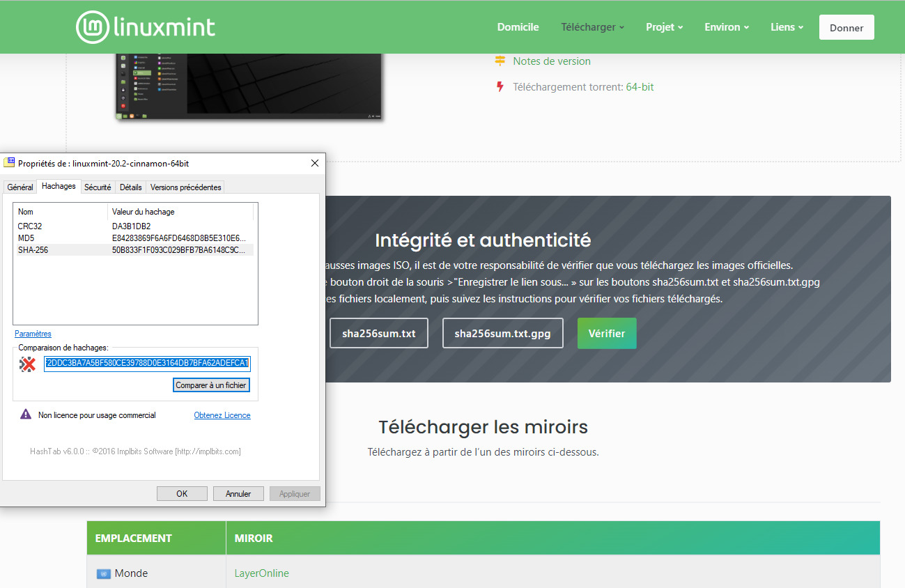Click the Intégrité et authenticité heading
The height and width of the screenshot is (588, 905).
(x=483, y=240)
